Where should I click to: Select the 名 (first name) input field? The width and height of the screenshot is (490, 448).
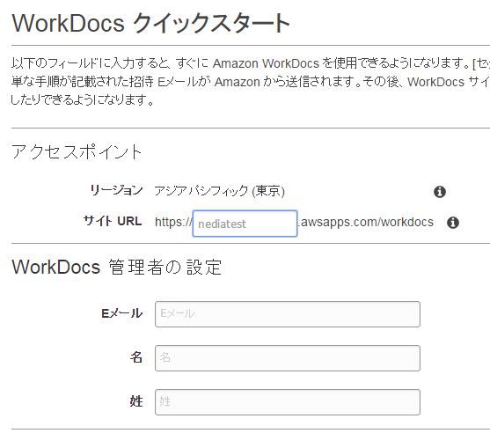pos(288,358)
